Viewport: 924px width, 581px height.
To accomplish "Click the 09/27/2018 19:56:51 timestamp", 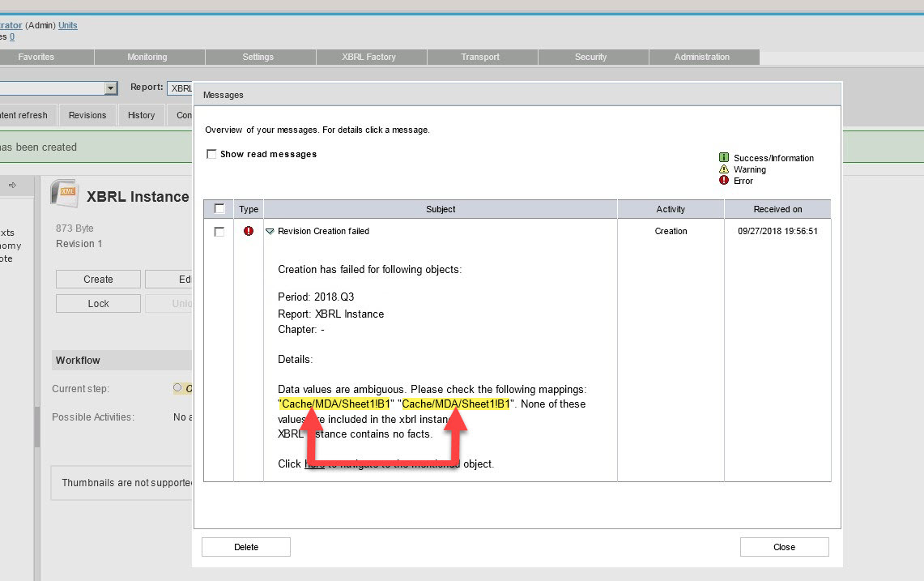I will point(777,231).
